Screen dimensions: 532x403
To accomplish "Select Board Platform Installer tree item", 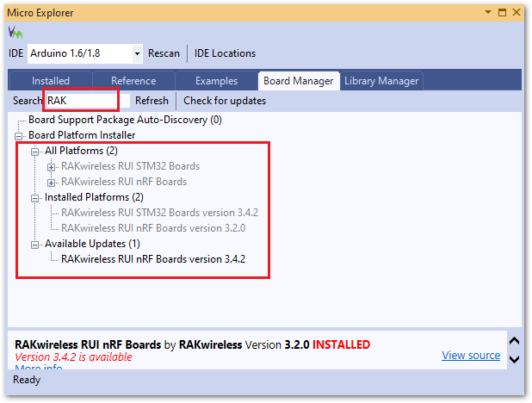I will [x=82, y=135].
